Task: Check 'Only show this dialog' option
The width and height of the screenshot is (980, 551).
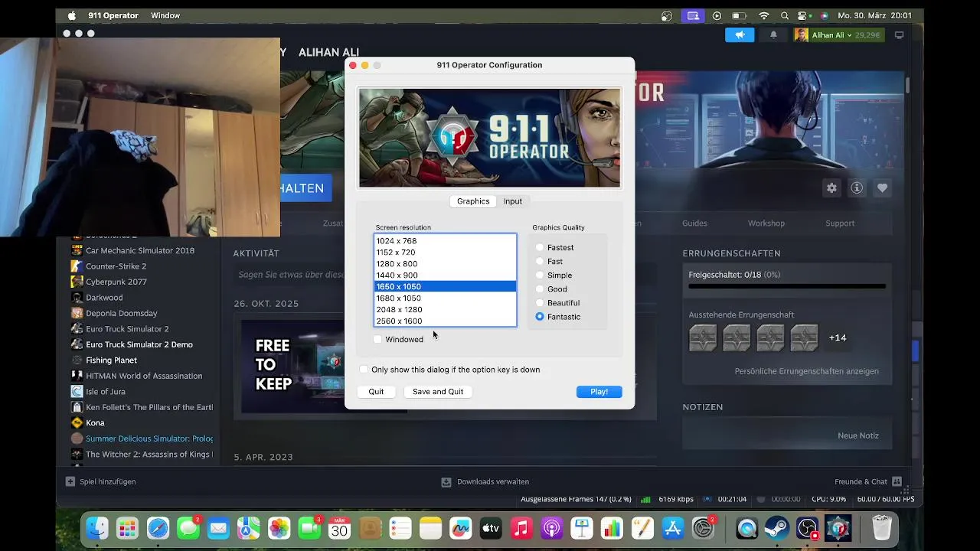Action: tap(364, 370)
